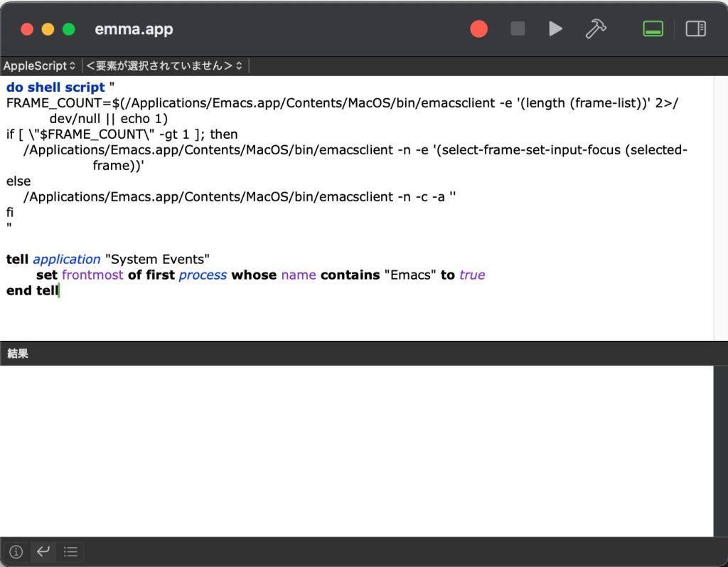Click inside the empty result pane
This screenshot has height=567, width=728.
click(x=357, y=451)
